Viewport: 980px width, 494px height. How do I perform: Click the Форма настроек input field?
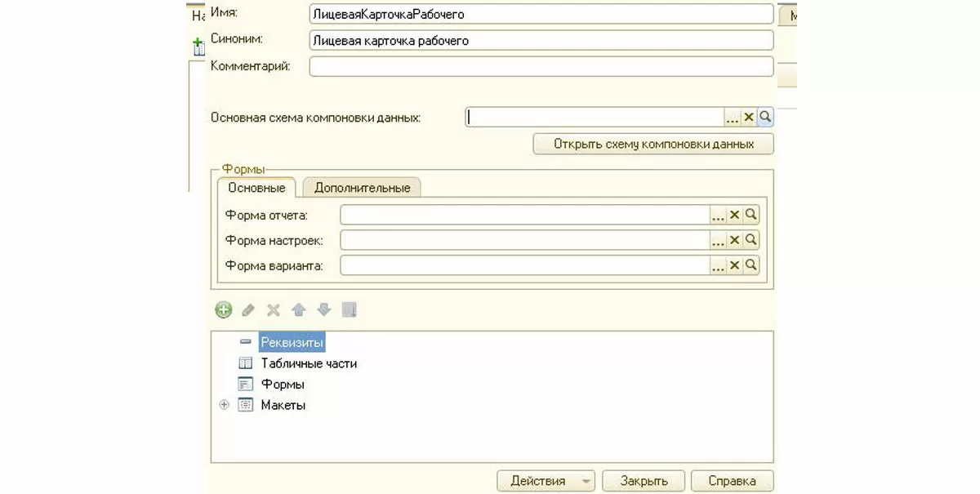[x=525, y=240]
